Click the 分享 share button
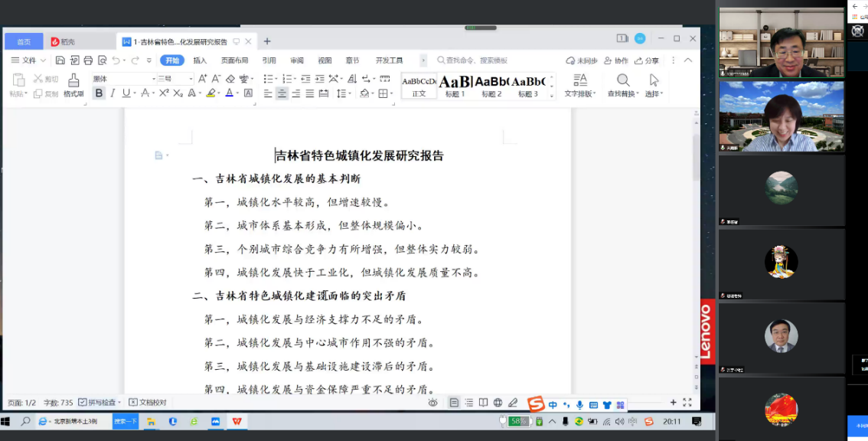This screenshot has width=868, height=441. pyautogui.click(x=647, y=60)
